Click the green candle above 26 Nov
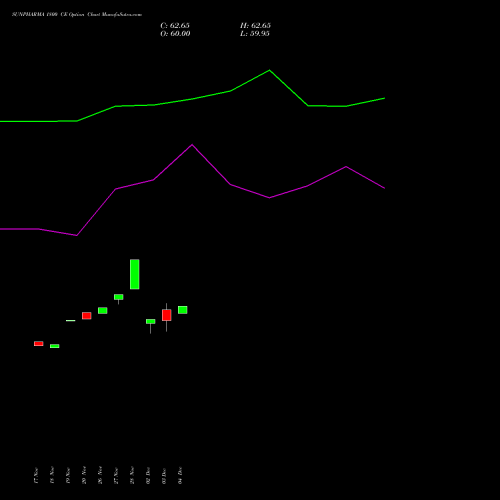Image resolution: width=500 pixels, height=500 pixels. click(x=103, y=310)
